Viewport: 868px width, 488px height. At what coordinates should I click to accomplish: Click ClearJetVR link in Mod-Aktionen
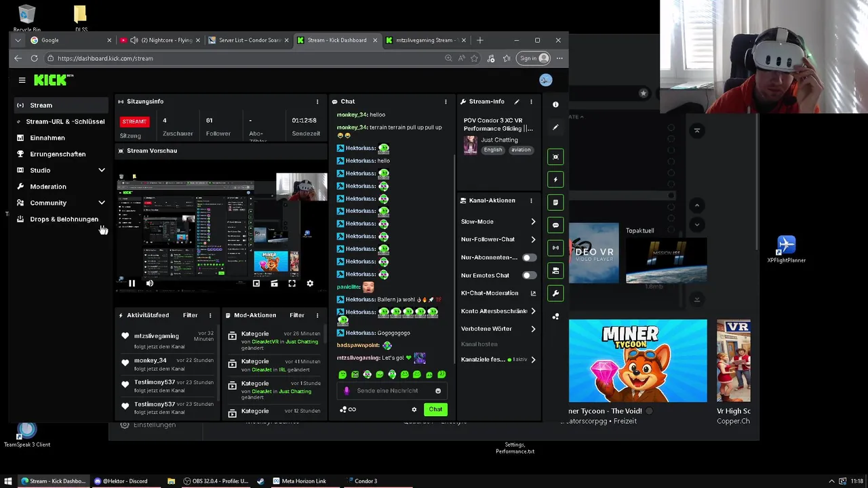(265, 342)
